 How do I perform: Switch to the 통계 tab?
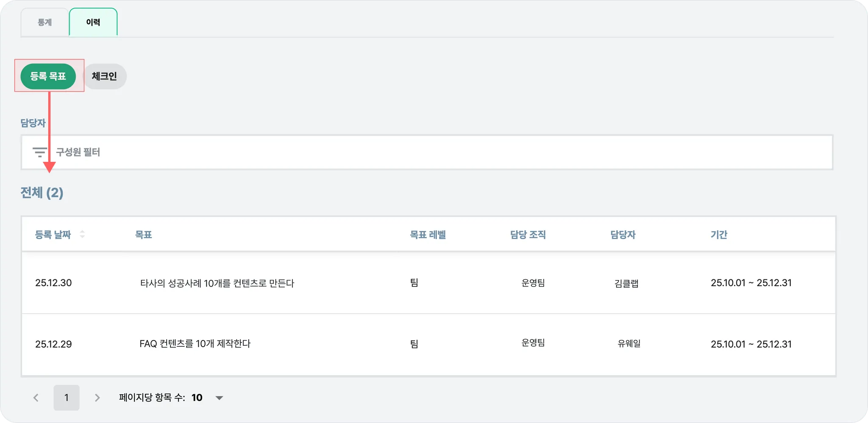(x=45, y=22)
